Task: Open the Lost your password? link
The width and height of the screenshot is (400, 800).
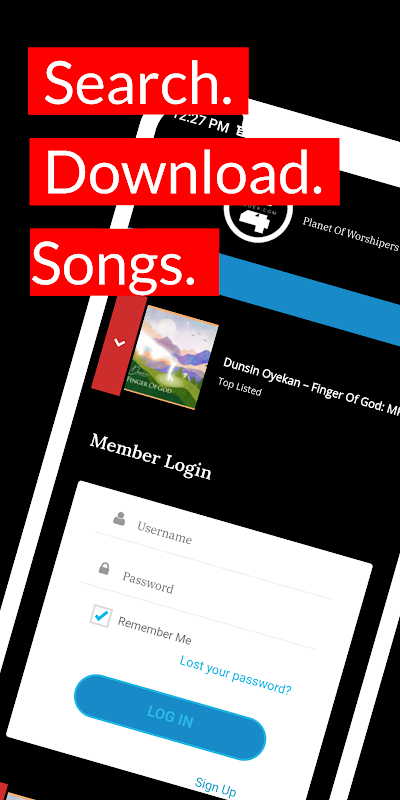Action: pyautogui.click(x=236, y=676)
